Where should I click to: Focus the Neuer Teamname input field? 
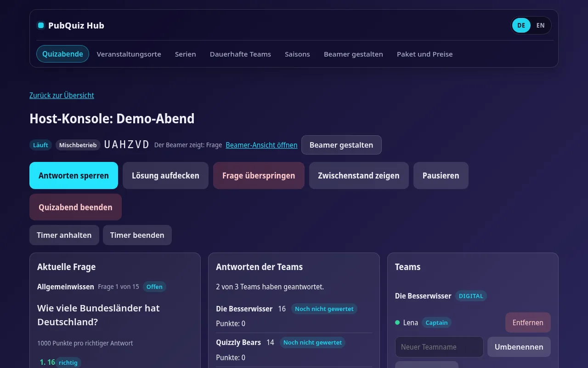pyautogui.click(x=439, y=347)
